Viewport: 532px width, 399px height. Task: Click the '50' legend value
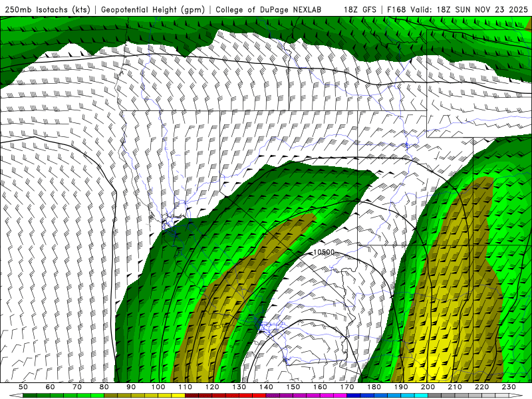[23, 387]
